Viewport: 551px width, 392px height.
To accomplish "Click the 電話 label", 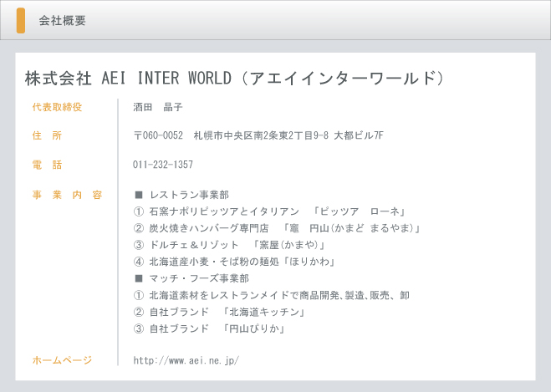I will click(x=47, y=165).
